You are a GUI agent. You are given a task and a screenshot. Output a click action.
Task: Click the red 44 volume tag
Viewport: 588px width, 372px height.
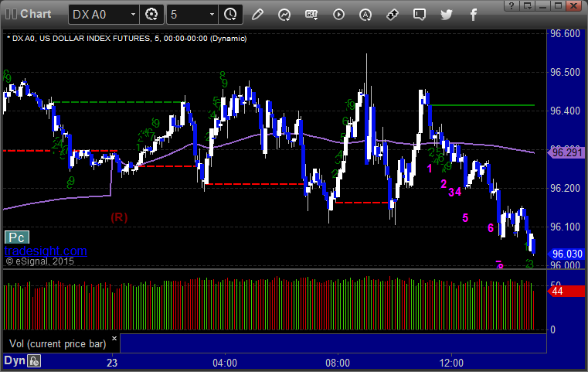(566, 291)
